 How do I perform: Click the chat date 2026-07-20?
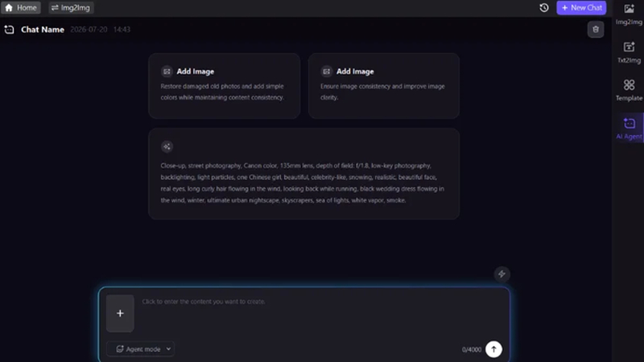point(89,30)
